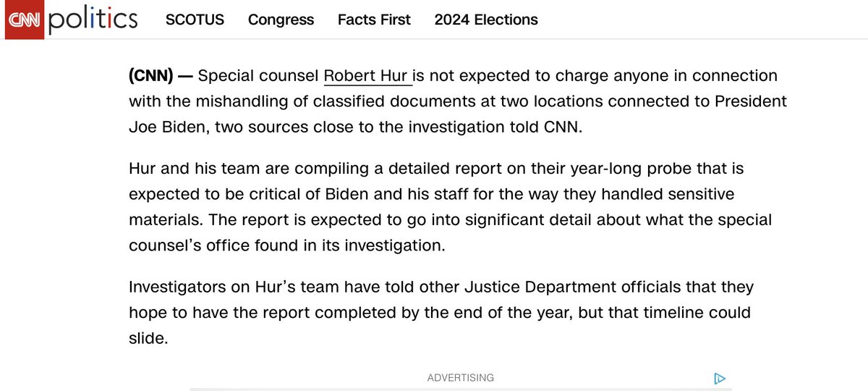
Task: Follow the Robert Hur hyperlink
Action: (x=367, y=76)
